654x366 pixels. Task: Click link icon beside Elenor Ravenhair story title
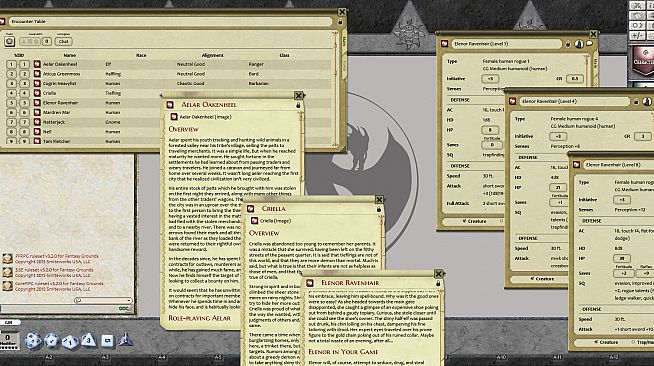[310, 283]
